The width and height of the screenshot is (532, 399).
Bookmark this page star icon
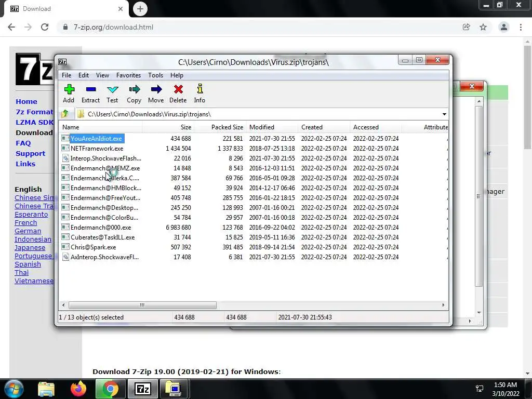(x=483, y=27)
